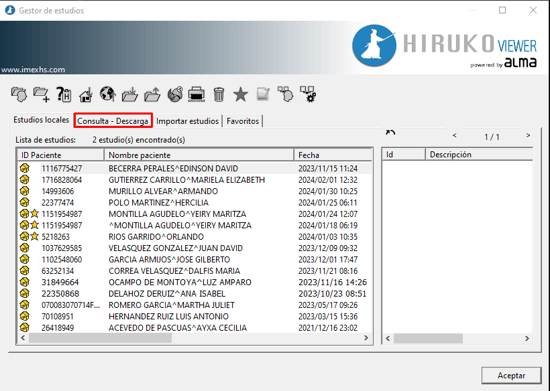Screen dimensions: 550x391
Task: Click the Aceptar button
Action: point(511,376)
